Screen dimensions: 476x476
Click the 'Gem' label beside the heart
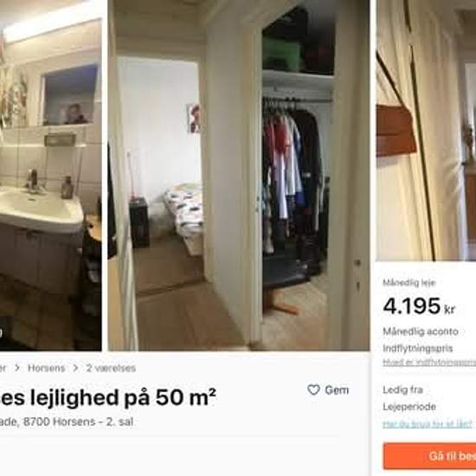337,390
